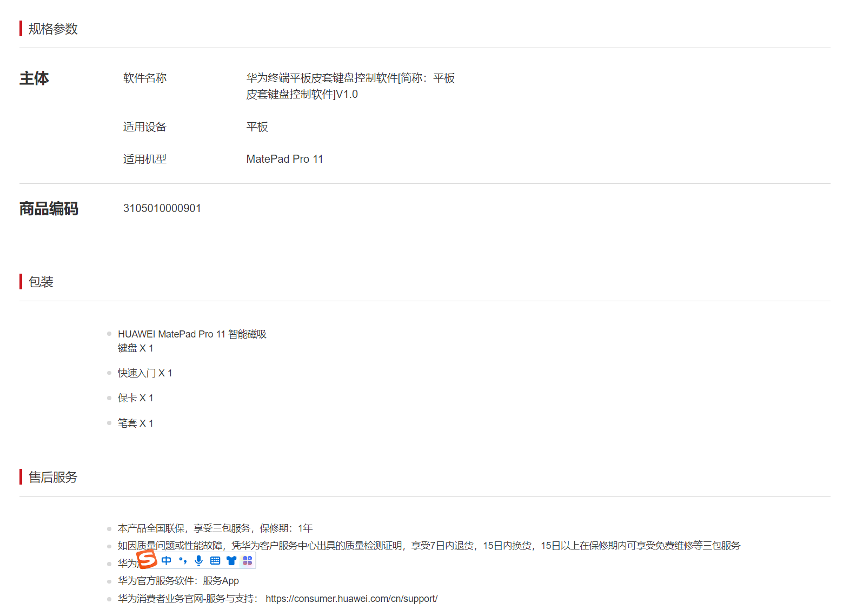Click the software name value ending V1.0
Viewport: 863px width, 616px height.
(350, 86)
